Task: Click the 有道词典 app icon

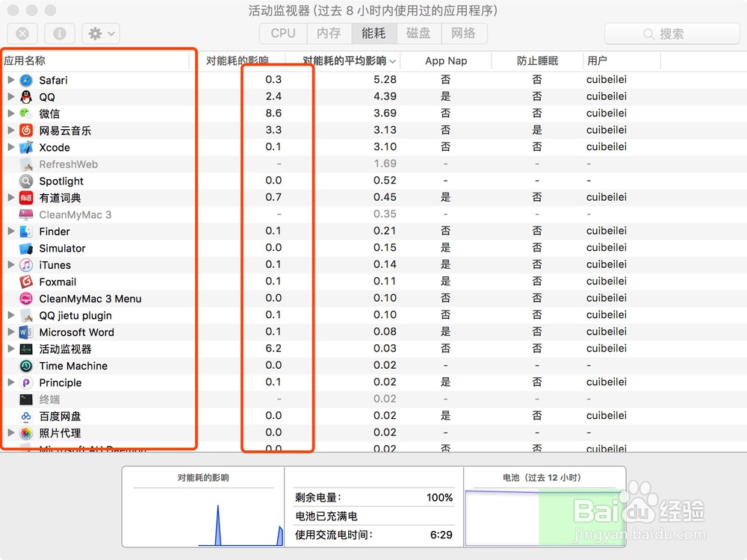Action: (x=26, y=198)
